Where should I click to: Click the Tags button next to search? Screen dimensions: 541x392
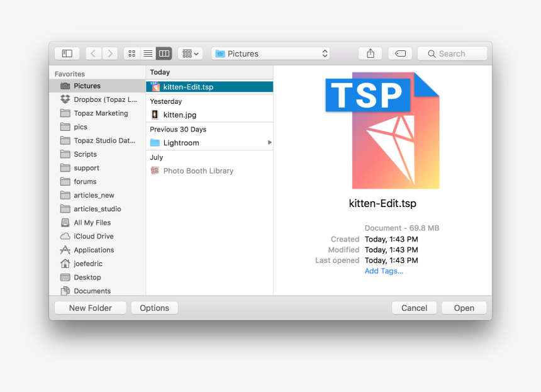400,53
